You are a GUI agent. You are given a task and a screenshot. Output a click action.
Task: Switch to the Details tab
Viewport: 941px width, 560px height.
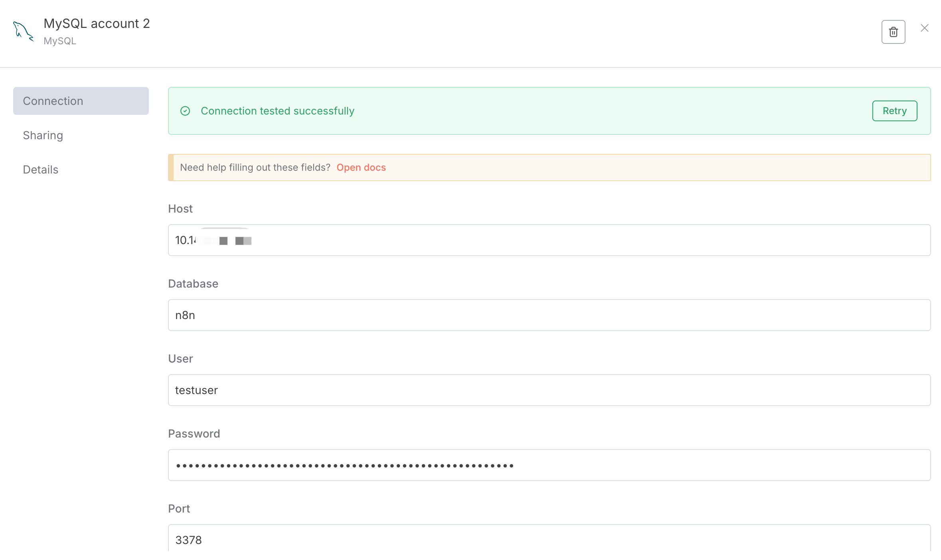pyautogui.click(x=41, y=170)
